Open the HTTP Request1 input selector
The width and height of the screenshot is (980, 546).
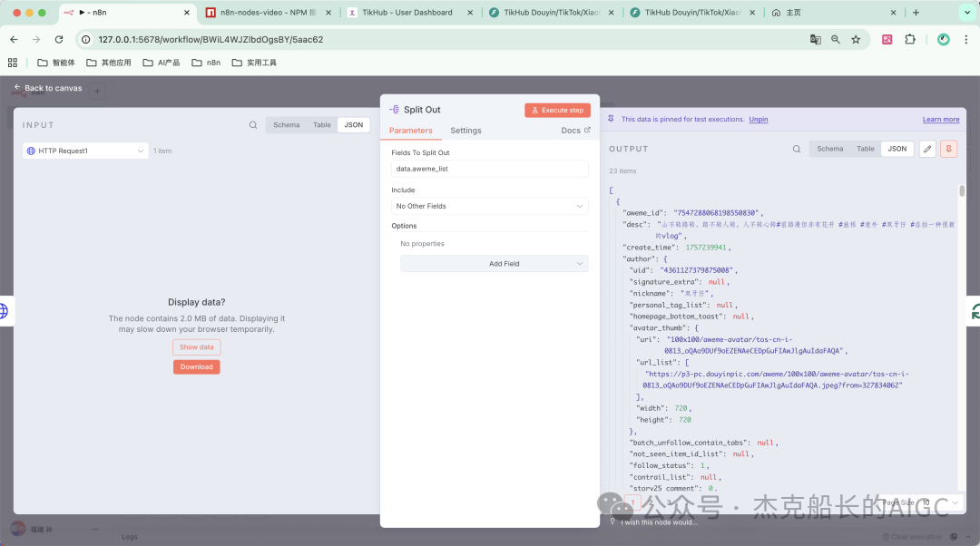[x=85, y=151]
